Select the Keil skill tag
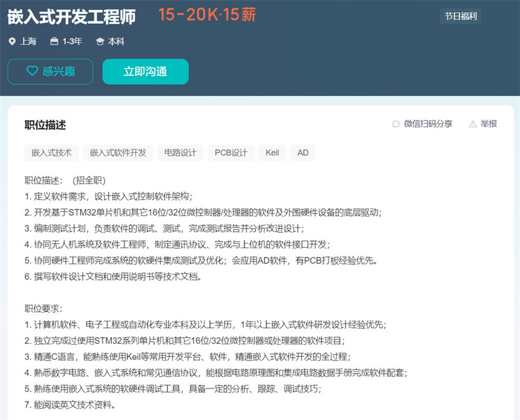 pyautogui.click(x=272, y=153)
